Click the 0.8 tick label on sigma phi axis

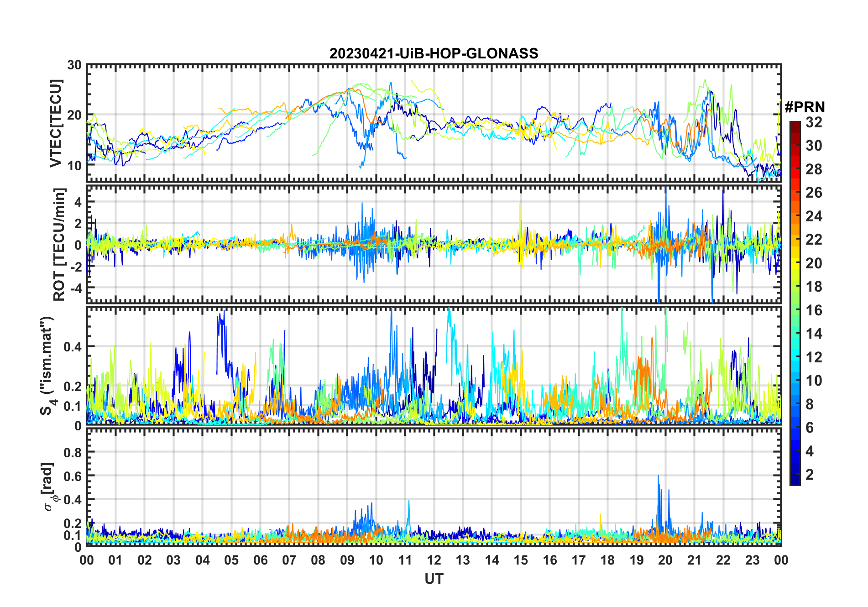tap(72, 452)
